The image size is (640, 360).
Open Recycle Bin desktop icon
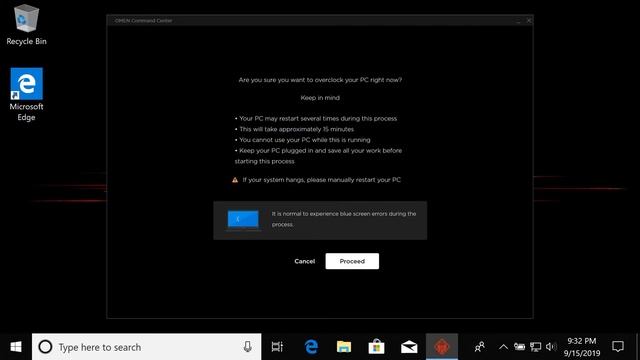(x=27, y=24)
